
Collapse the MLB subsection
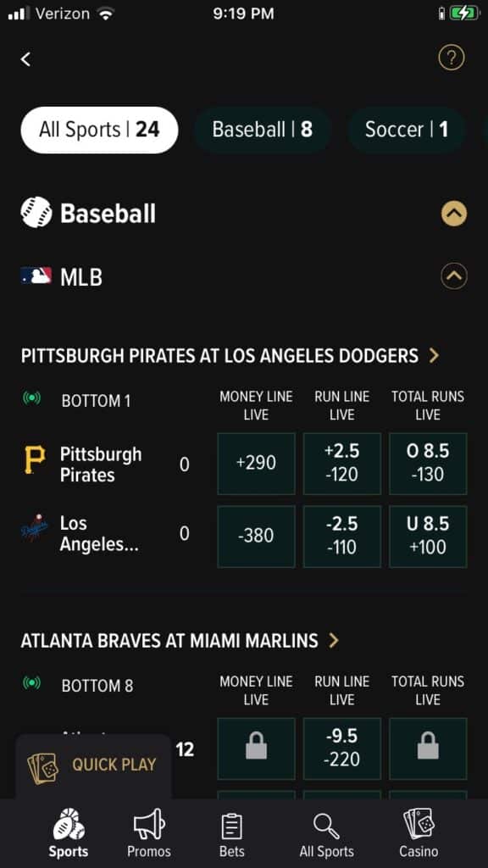[x=454, y=276]
